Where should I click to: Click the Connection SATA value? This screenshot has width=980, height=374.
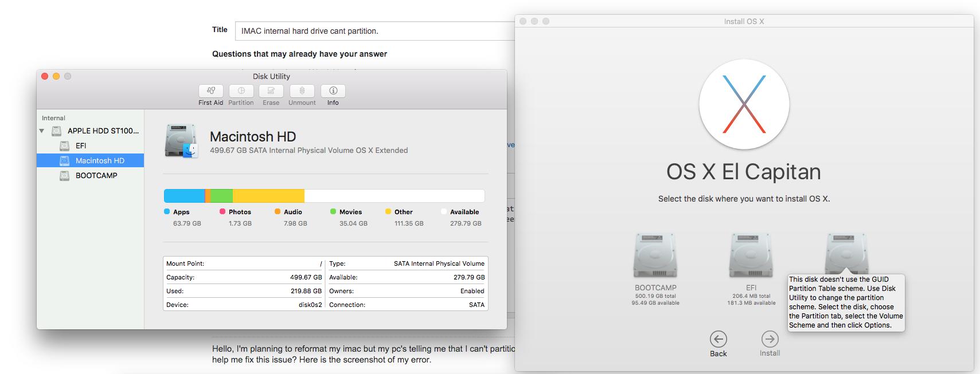pyautogui.click(x=477, y=305)
